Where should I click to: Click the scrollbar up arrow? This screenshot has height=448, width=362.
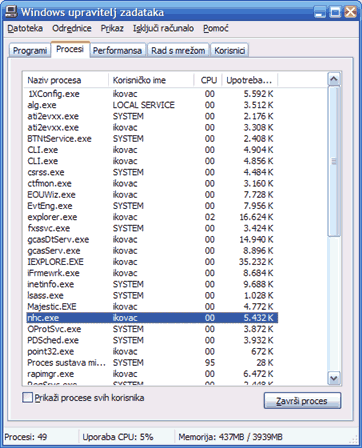coord(334,79)
